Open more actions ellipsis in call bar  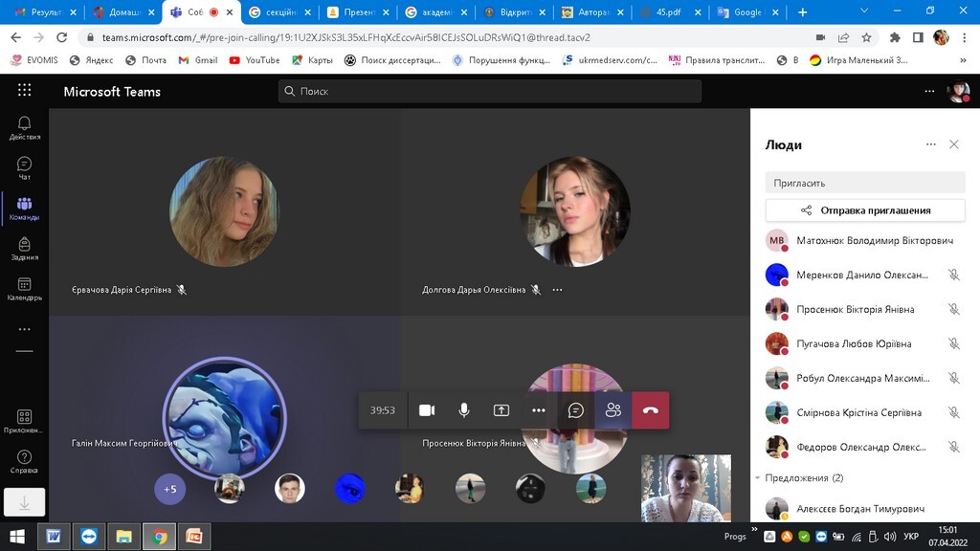(x=539, y=410)
